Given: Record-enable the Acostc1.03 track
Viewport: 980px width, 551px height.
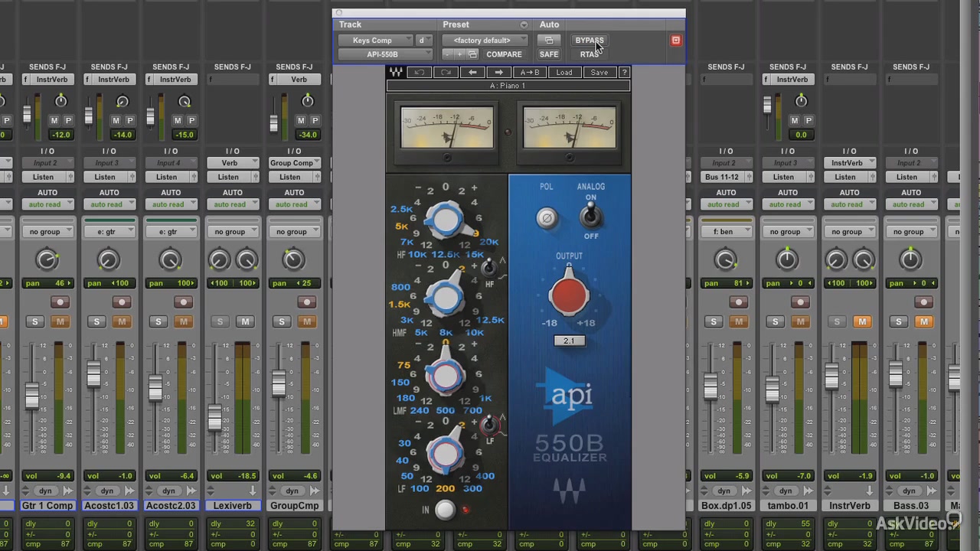Looking at the screenshot, I should [121, 302].
